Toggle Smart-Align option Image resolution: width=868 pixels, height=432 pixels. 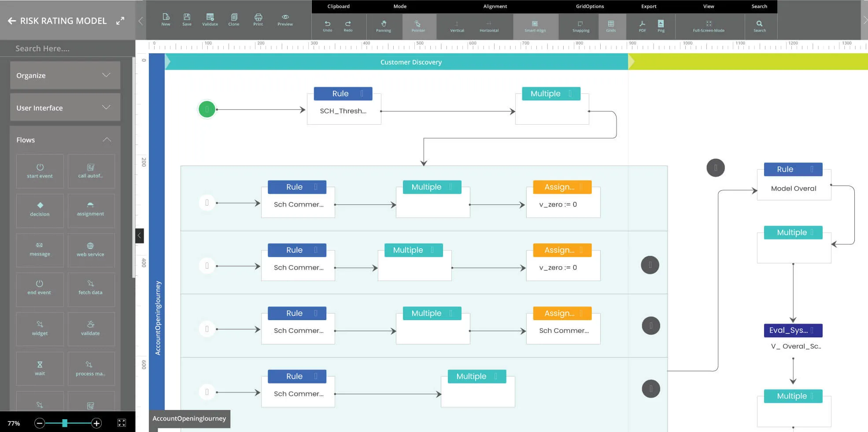click(x=535, y=26)
